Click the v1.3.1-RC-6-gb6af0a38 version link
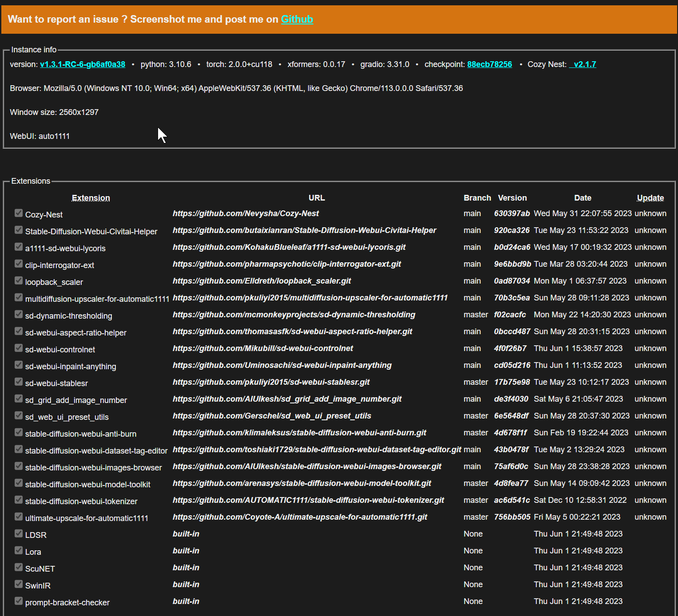The height and width of the screenshot is (616, 678). [83, 64]
